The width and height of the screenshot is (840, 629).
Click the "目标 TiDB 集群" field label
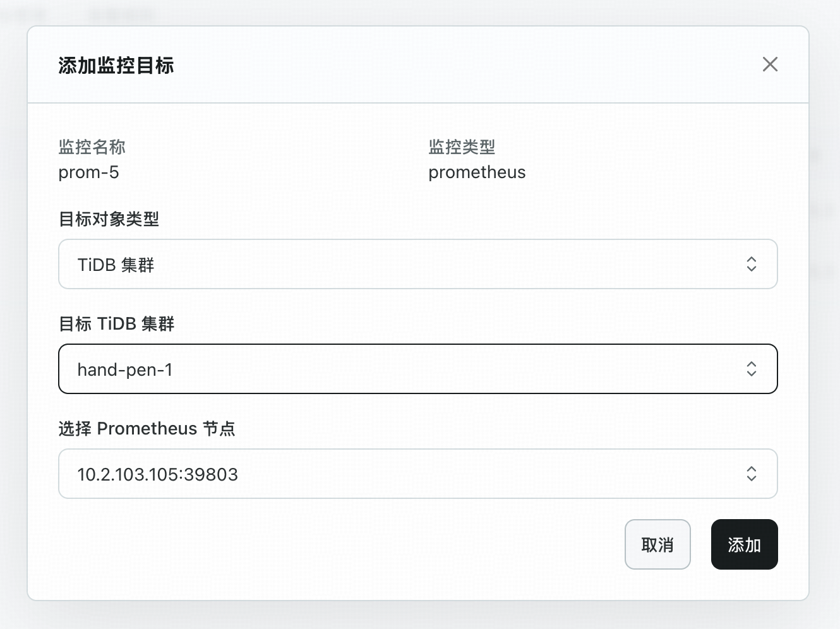(x=116, y=324)
